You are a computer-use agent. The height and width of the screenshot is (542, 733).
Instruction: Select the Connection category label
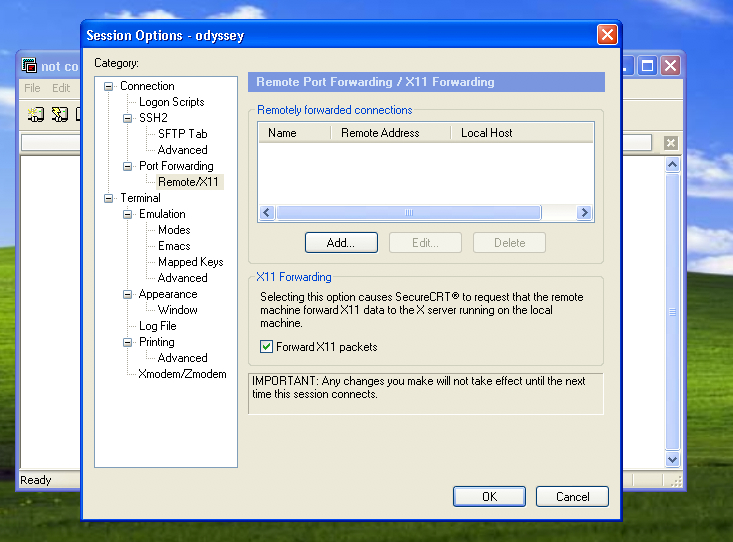(147, 86)
